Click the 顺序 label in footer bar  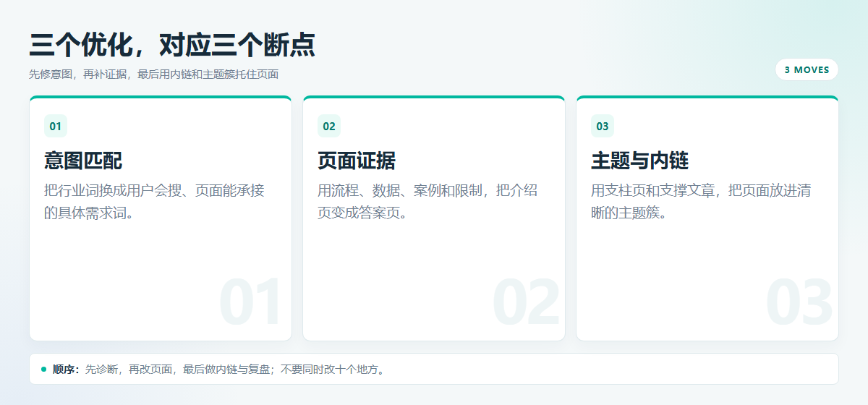pos(66,369)
